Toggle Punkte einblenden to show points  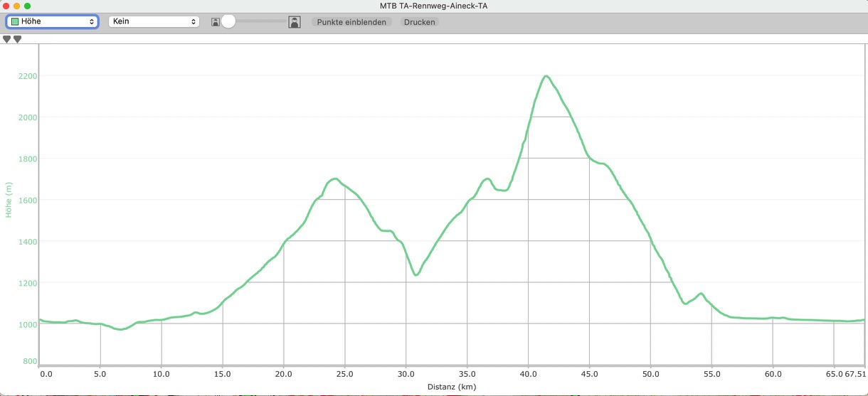pos(351,22)
